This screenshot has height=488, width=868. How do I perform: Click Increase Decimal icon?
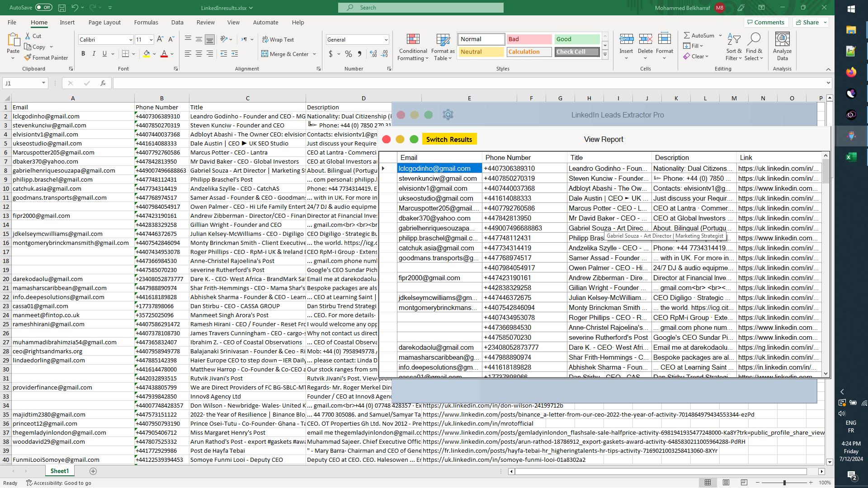point(373,54)
